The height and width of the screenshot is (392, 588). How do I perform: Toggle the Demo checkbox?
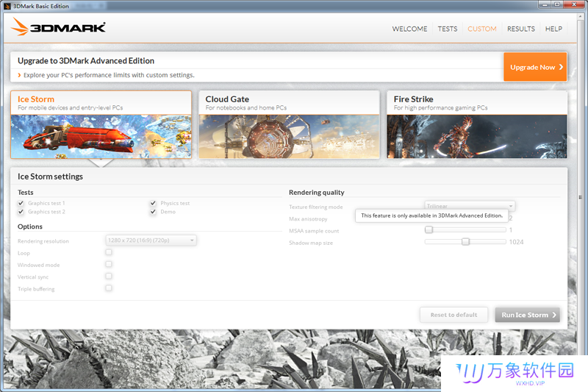point(153,212)
